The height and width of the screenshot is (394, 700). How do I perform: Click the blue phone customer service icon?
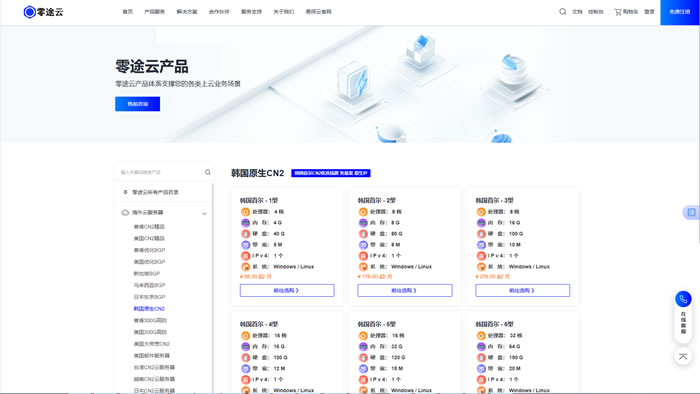683,299
